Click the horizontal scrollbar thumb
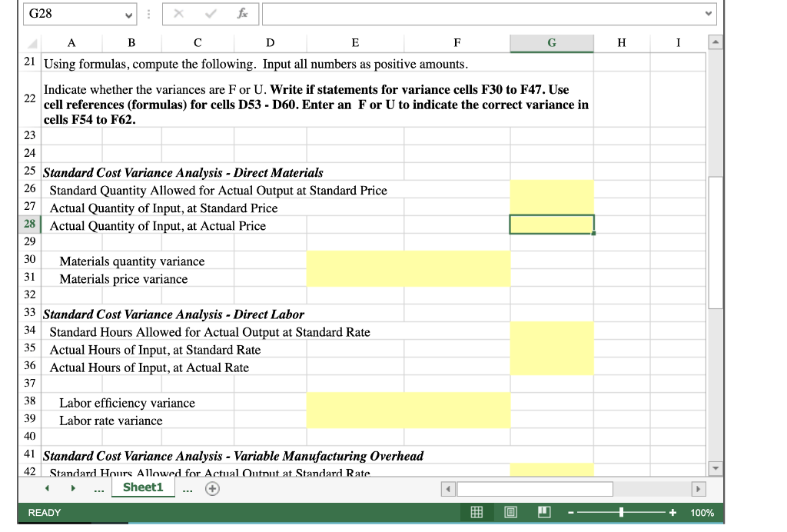This screenshot has height=532, width=787. (535, 488)
